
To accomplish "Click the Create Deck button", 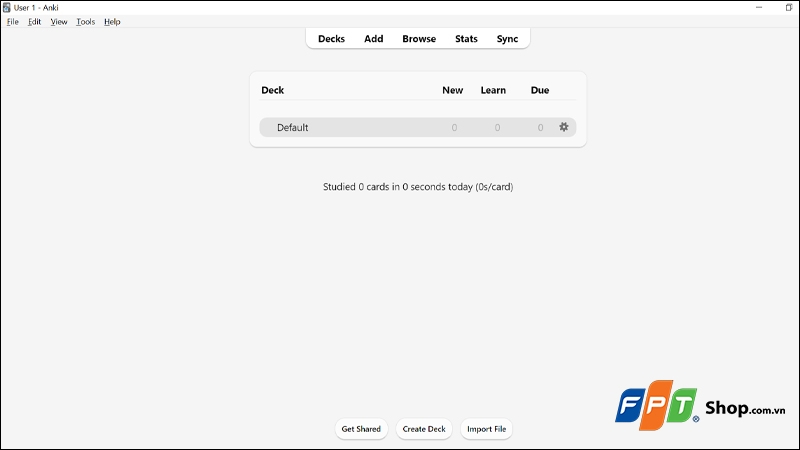I will pos(424,429).
